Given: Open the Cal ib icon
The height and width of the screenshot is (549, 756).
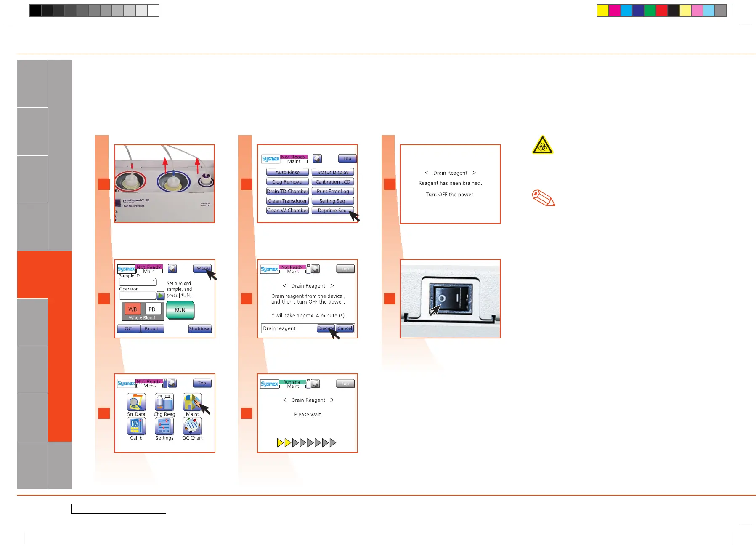Looking at the screenshot, I should pos(136,426).
